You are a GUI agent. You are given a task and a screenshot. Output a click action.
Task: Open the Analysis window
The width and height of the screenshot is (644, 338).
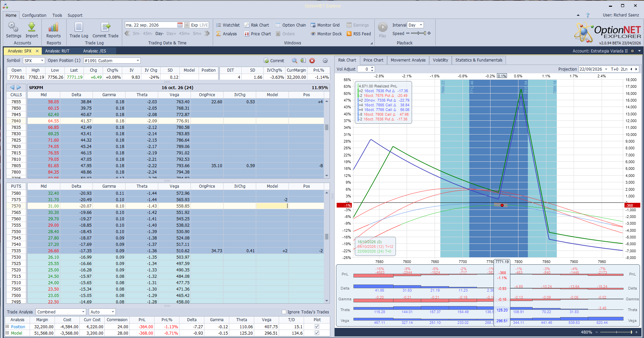[x=227, y=34]
